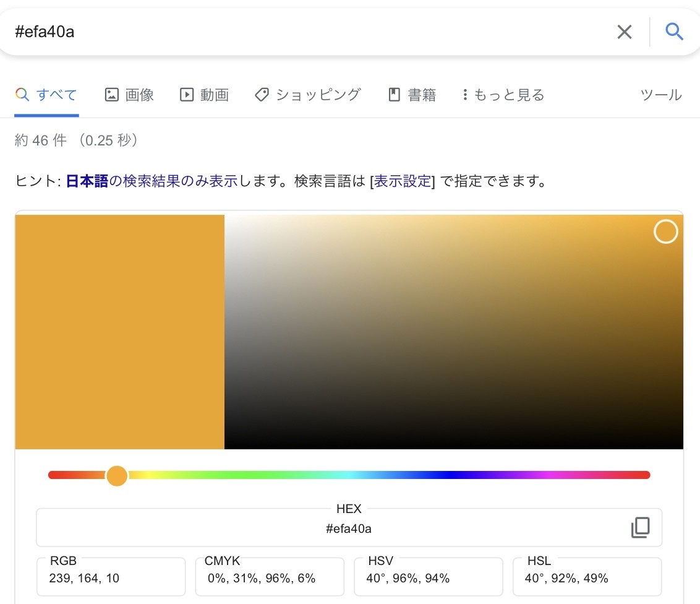The image size is (700, 604).
Task: Follow the 日本語の検索結果のみ表示 link
Action: (152, 181)
